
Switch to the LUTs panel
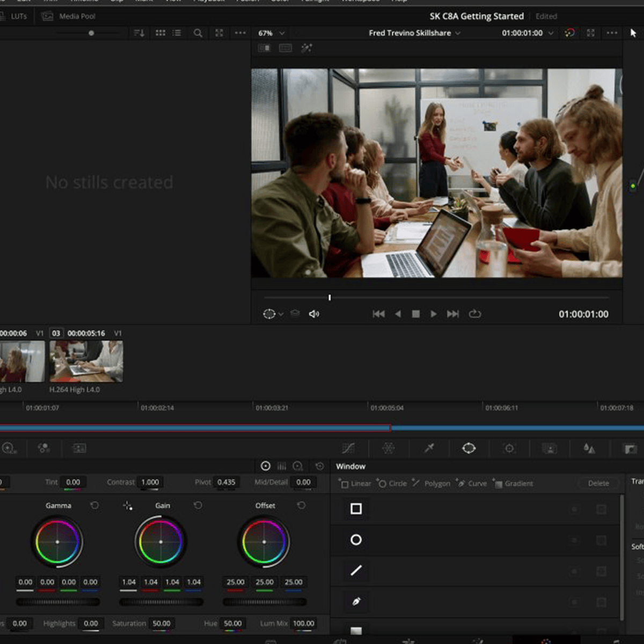(x=18, y=16)
